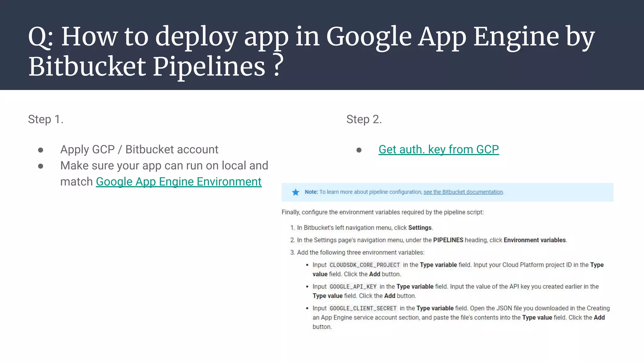Click the CLOUDSDK_CORE_PROJECT variable name

[x=365, y=265]
